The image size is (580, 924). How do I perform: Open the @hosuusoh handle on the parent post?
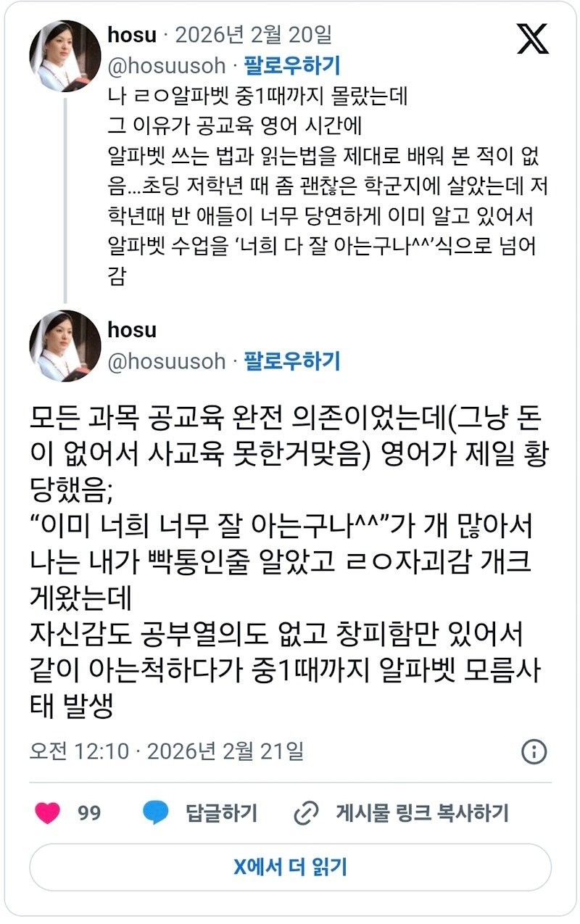click(x=166, y=67)
